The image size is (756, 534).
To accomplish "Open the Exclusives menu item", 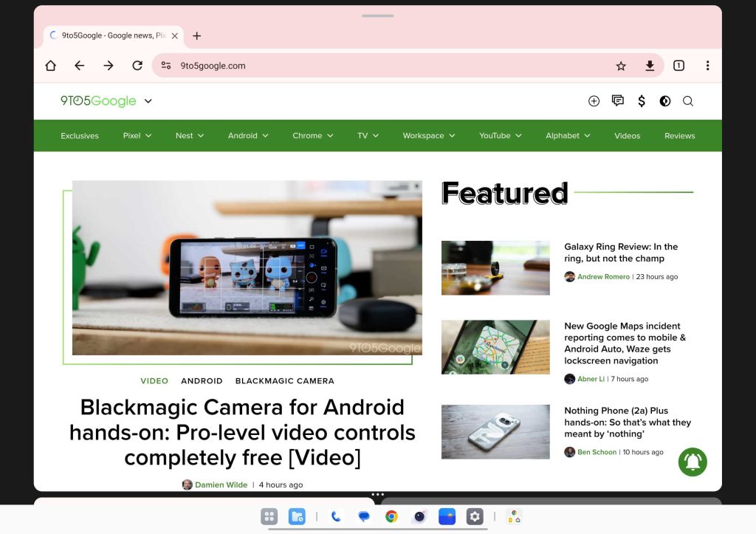I will [80, 136].
